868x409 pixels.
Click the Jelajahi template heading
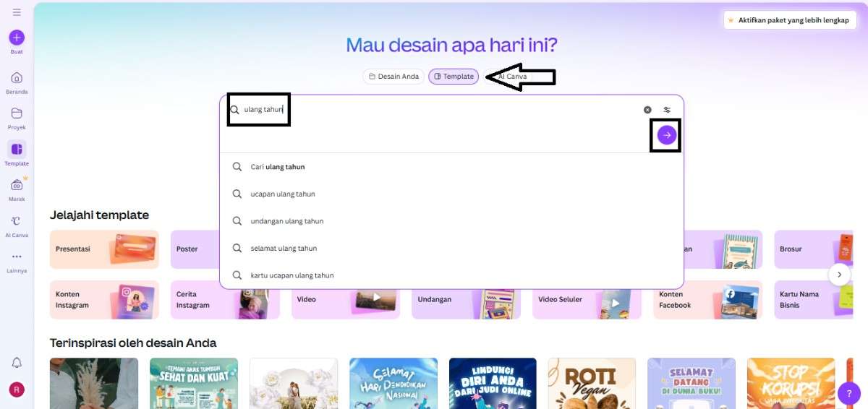(100, 215)
